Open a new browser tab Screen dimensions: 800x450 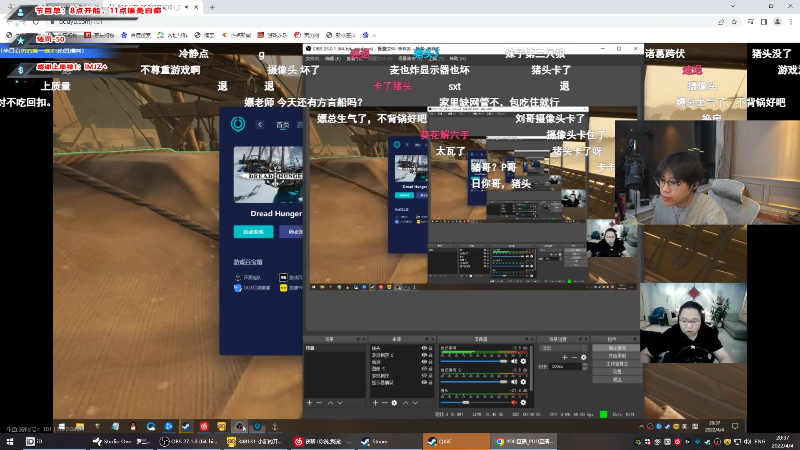click(x=212, y=7)
